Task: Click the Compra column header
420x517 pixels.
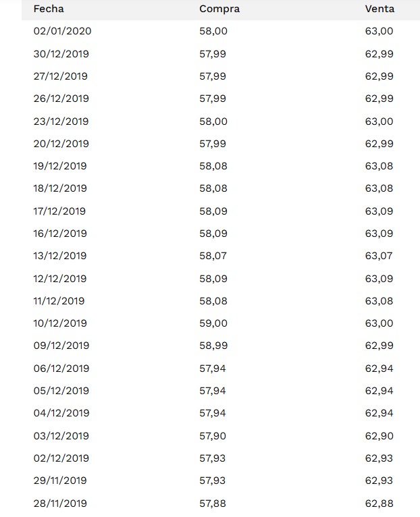Action: tap(219, 9)
